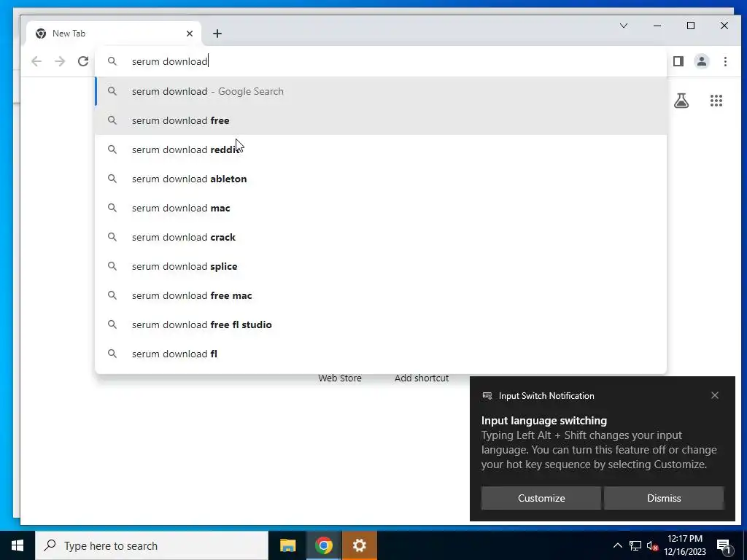Viewport: 747px width, 560px height.
Task: Open the Web Store shortcut
Action: [x=340, y=378]
